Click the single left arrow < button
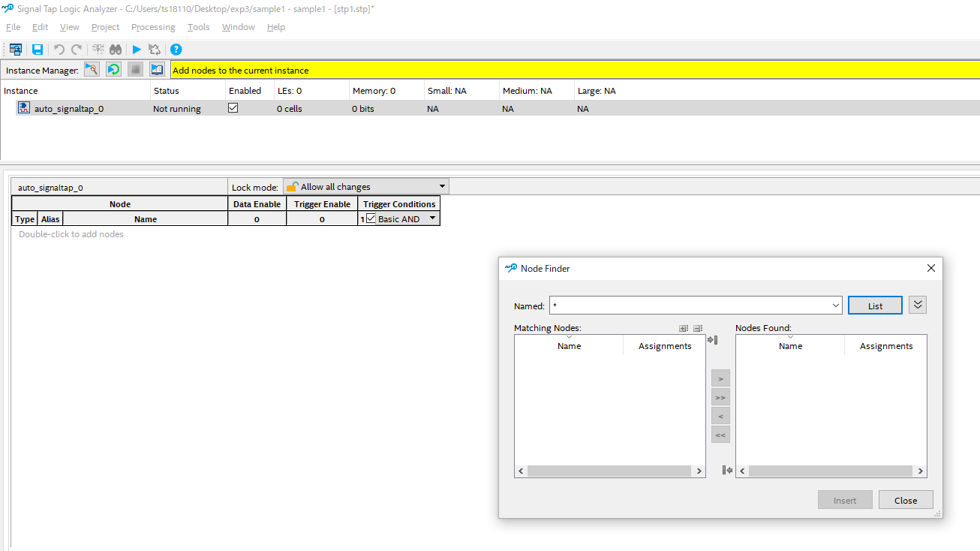 tap(720, 416)
